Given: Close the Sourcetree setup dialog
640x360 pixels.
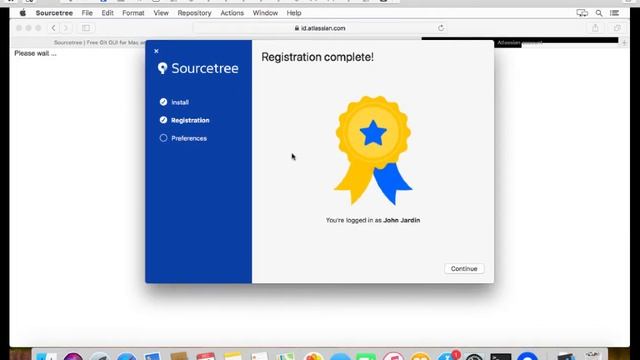Looking at the screenshot, I should pos(156,51).
